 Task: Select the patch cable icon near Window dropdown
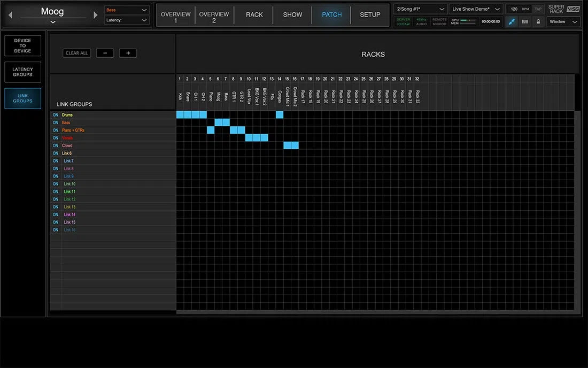pos(510,21)
